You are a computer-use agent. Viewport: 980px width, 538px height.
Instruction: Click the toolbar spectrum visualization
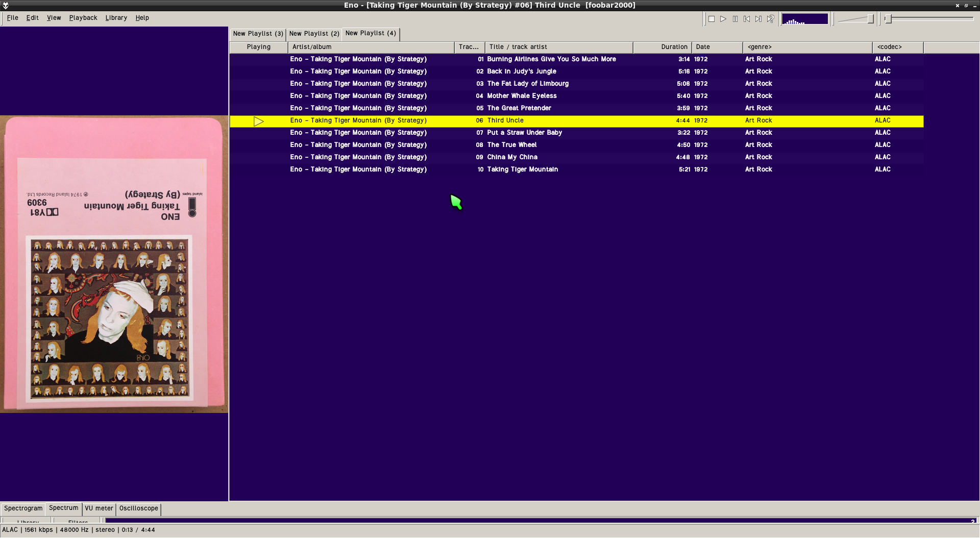tap(805, 19)
